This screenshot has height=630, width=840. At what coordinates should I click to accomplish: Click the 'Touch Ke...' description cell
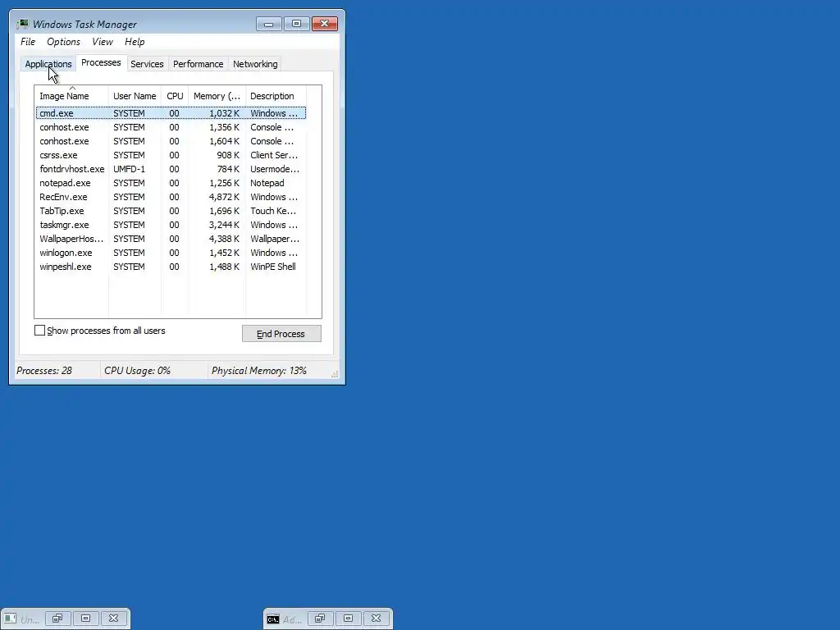(272, 211)
